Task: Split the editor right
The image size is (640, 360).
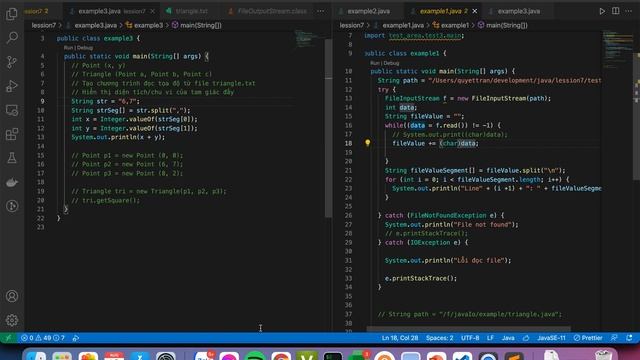Action: pos(616,11)
